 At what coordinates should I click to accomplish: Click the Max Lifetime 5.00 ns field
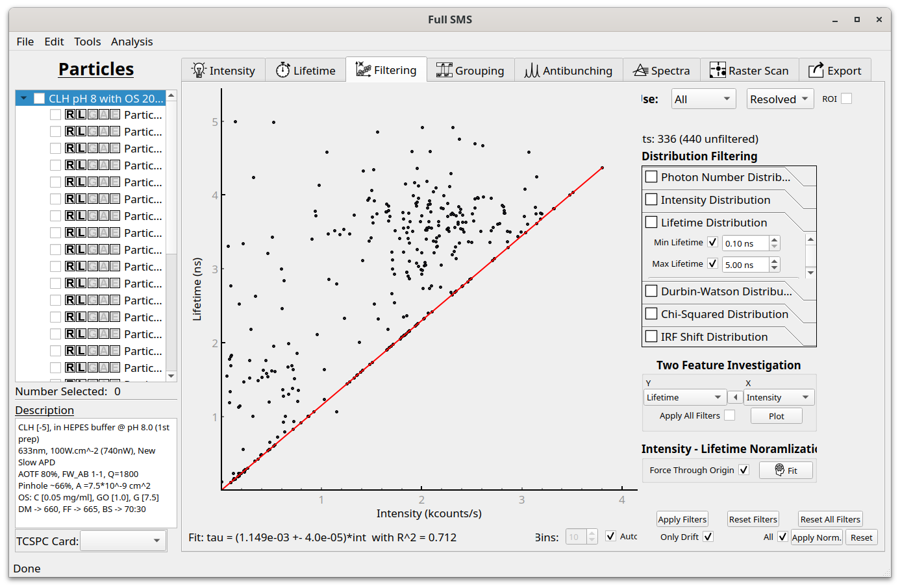coord(745,265)
